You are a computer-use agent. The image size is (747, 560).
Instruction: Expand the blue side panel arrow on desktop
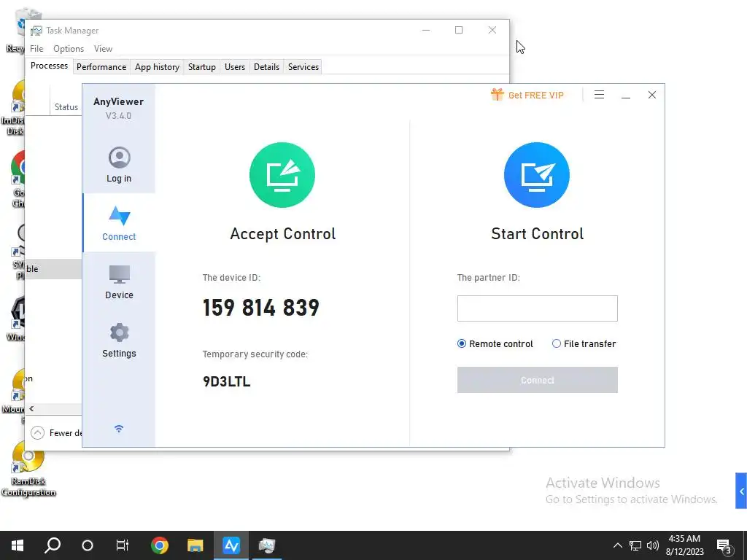point(741,491)
